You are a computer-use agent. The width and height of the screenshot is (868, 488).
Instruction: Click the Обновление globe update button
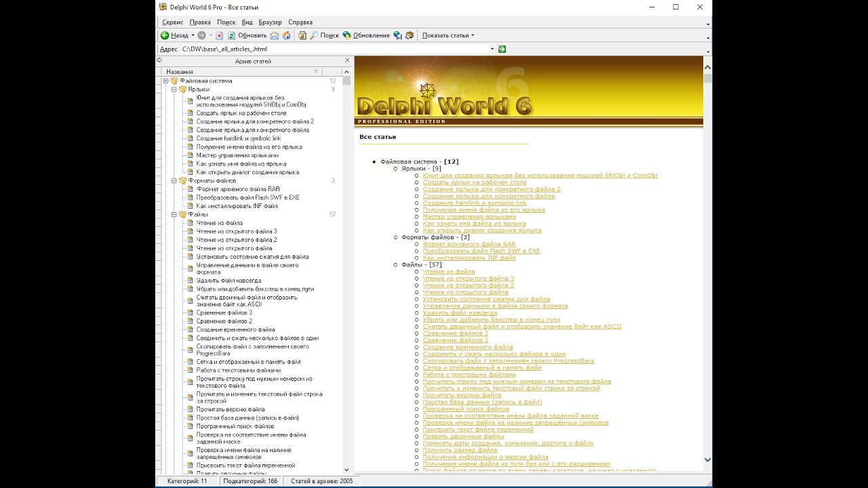pyautogui.click(x=366, y=35)
